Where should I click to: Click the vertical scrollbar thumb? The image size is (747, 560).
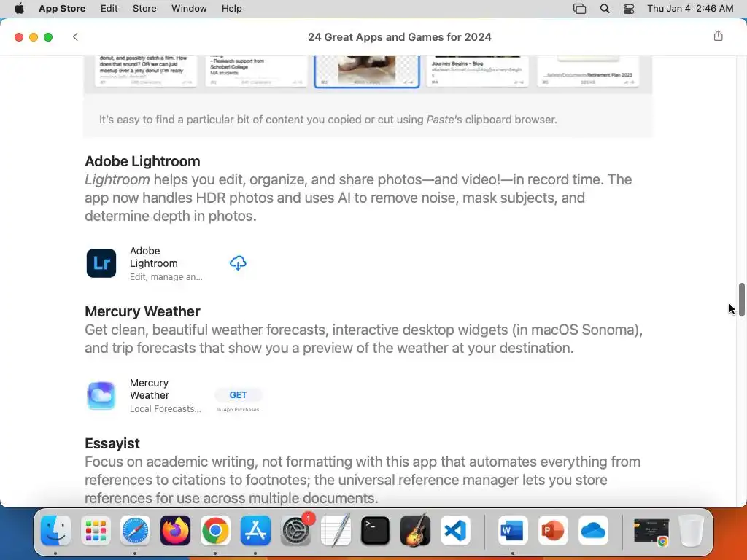(741, 300)
